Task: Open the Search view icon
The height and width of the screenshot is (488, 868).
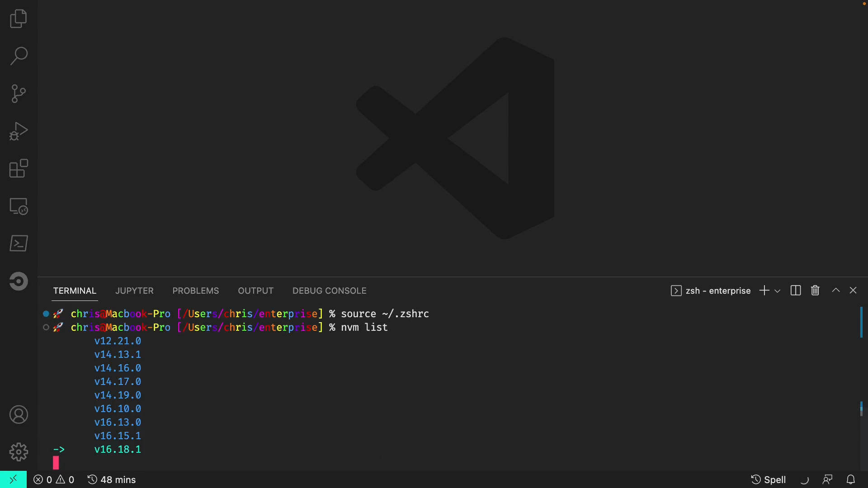Action: tap(19, 56)
